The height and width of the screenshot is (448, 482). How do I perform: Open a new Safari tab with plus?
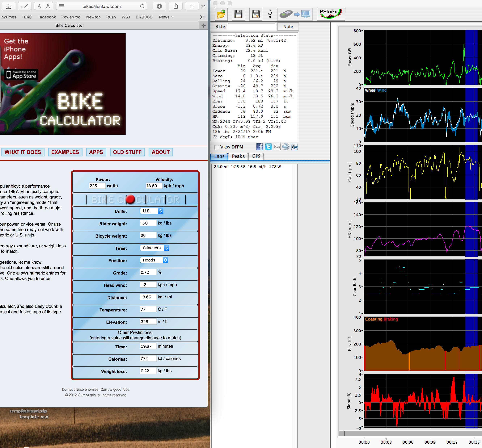click(x=204, y=26)
